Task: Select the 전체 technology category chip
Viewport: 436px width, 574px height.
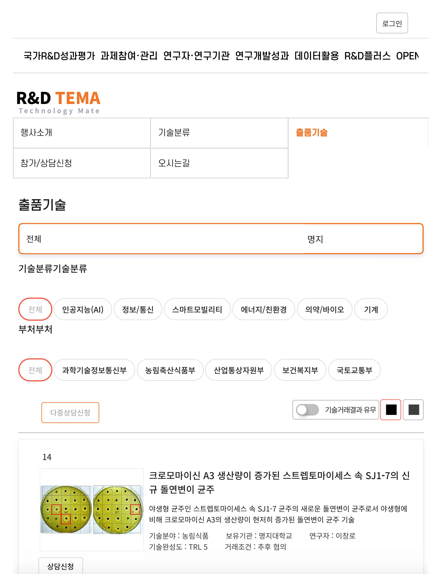Action: tap(35, 310)
